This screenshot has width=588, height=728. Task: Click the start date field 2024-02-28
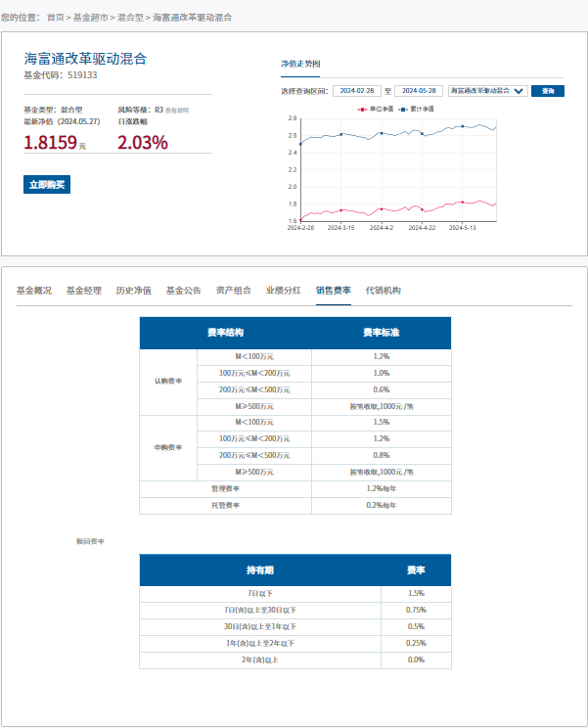[x=357, y=91]
